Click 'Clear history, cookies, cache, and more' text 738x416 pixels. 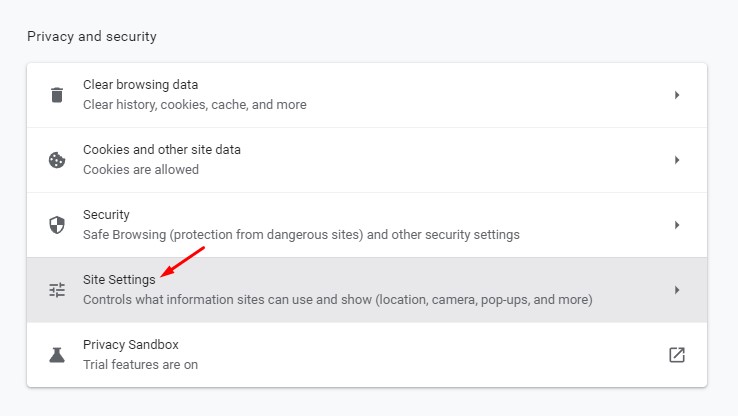point(194,104)
